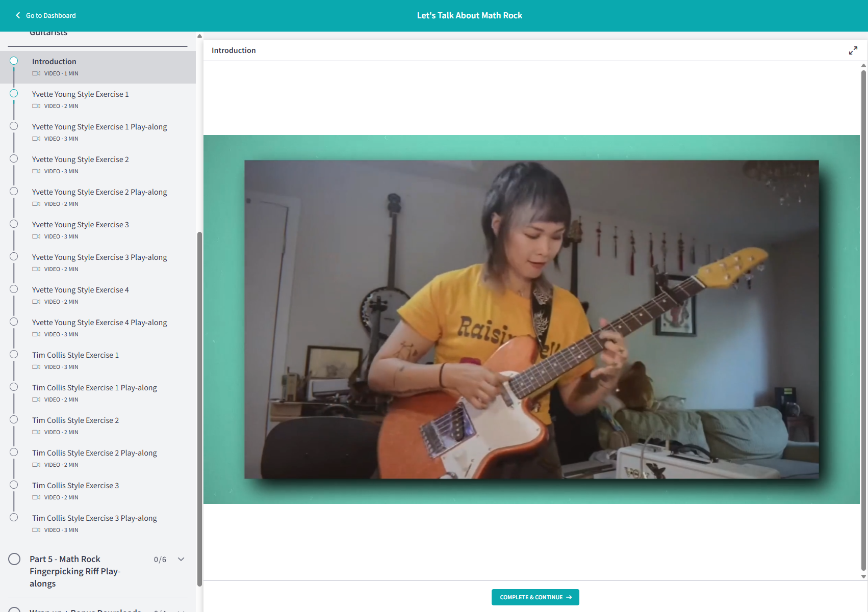
Task: Click video camera icon under Introduction lesson
Action: pyautogui.click(x=36, y=73)
